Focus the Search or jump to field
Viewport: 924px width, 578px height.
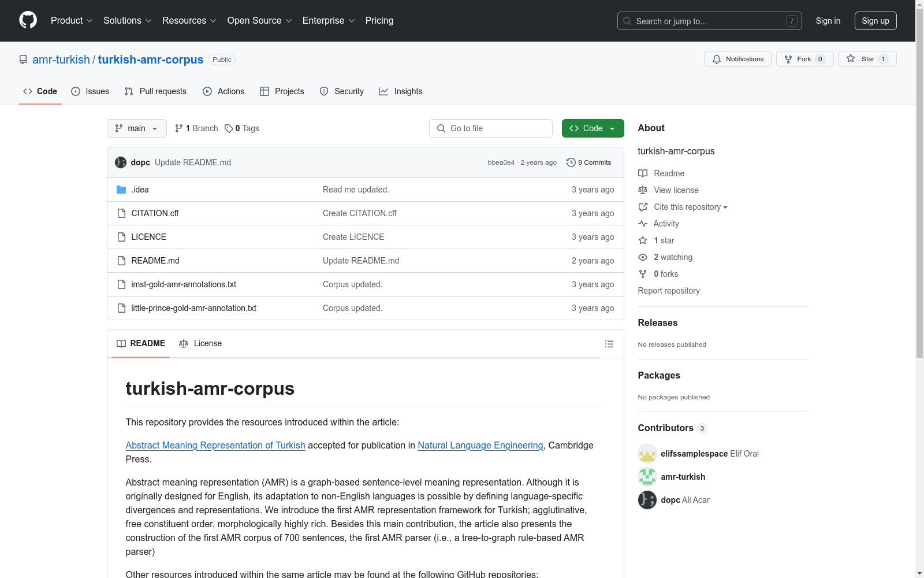coord(710,21)
